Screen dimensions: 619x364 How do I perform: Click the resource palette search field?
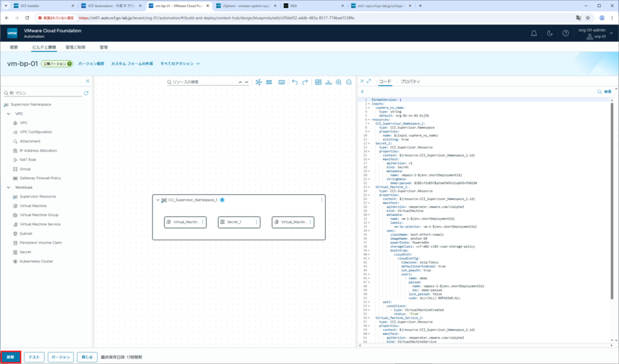pos(43,93)
